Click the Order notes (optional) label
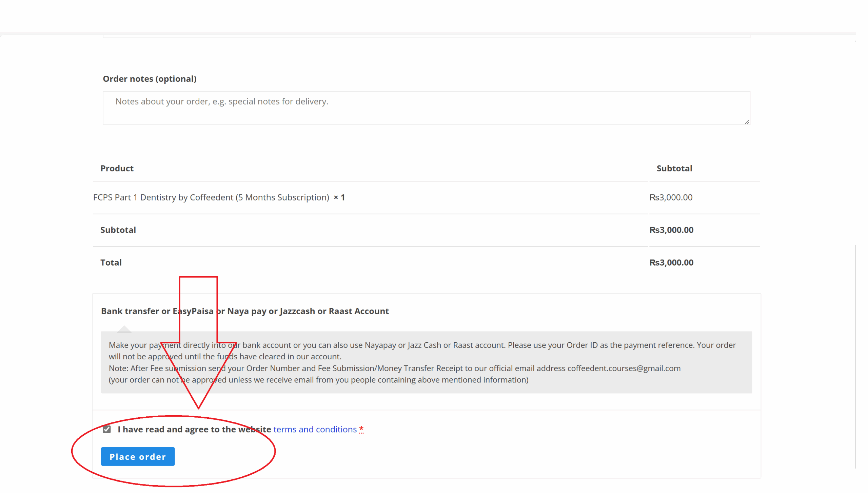Image resolution: width=868 pixels, height=493 pixels. point(150,79)
